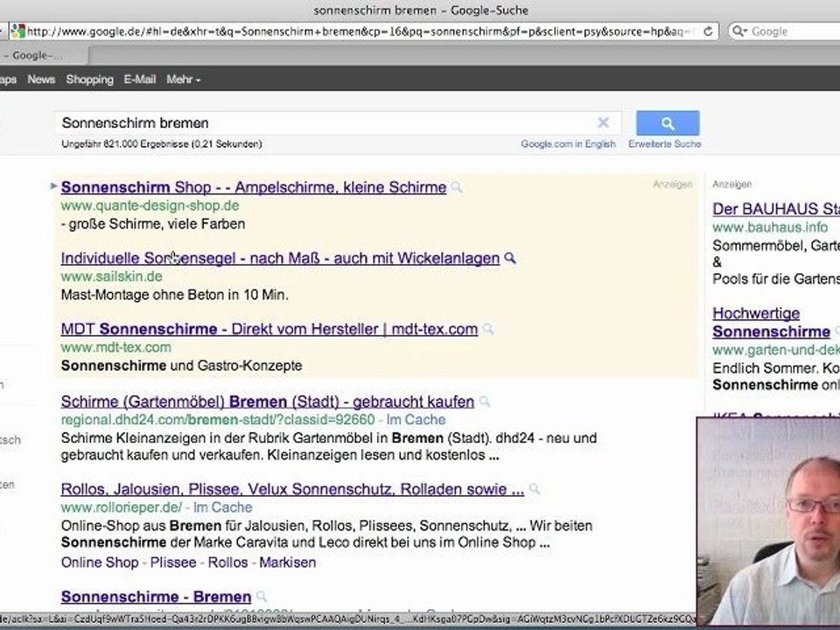The width and height of the screenshot is (840, 630).
Task: Click the webcam video overlay
Action: pos(768,521)
